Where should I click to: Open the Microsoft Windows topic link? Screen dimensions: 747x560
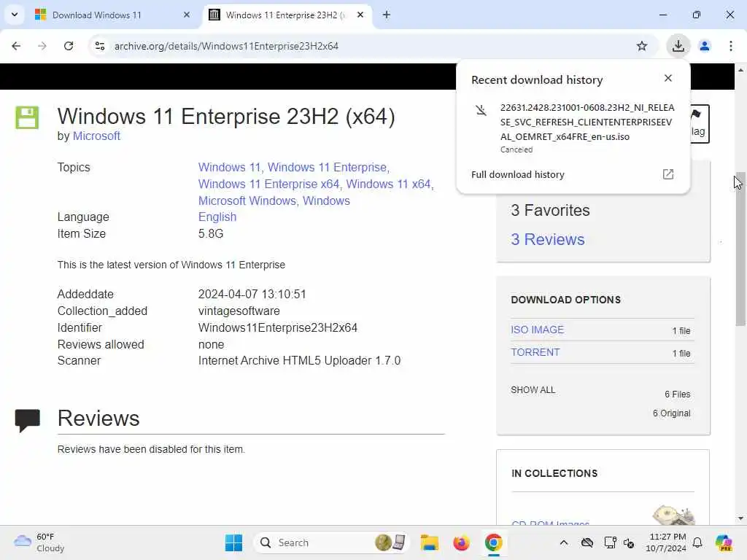[247, 201]
